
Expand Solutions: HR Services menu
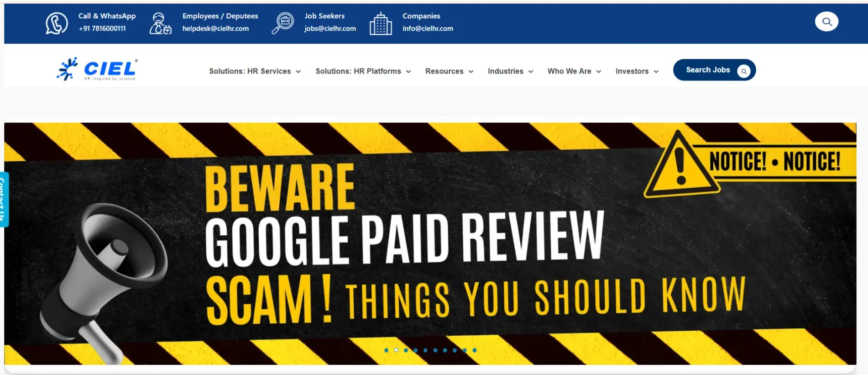pos(255,71)
